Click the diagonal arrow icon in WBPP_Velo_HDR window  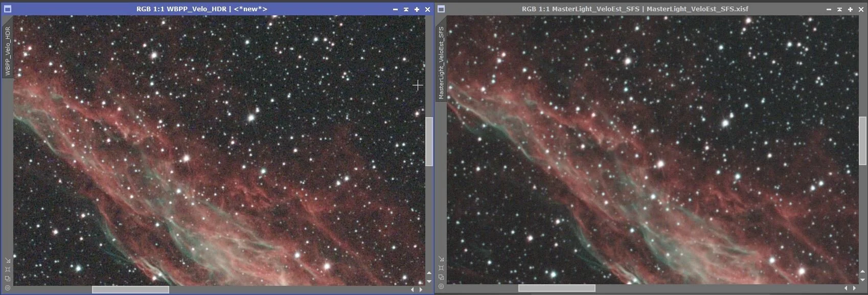point(7,260)
